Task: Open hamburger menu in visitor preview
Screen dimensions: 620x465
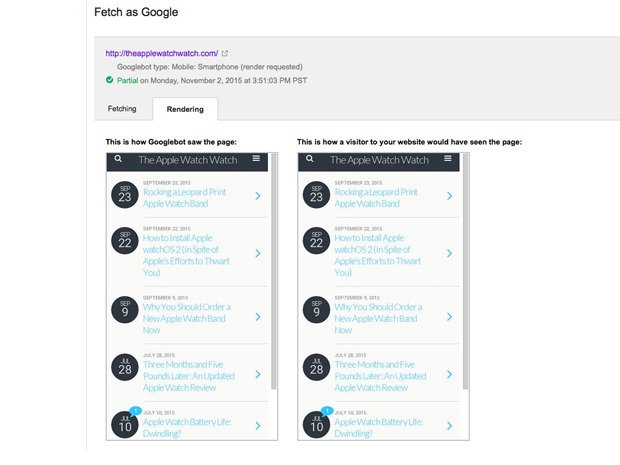Action: click(448, 159)
